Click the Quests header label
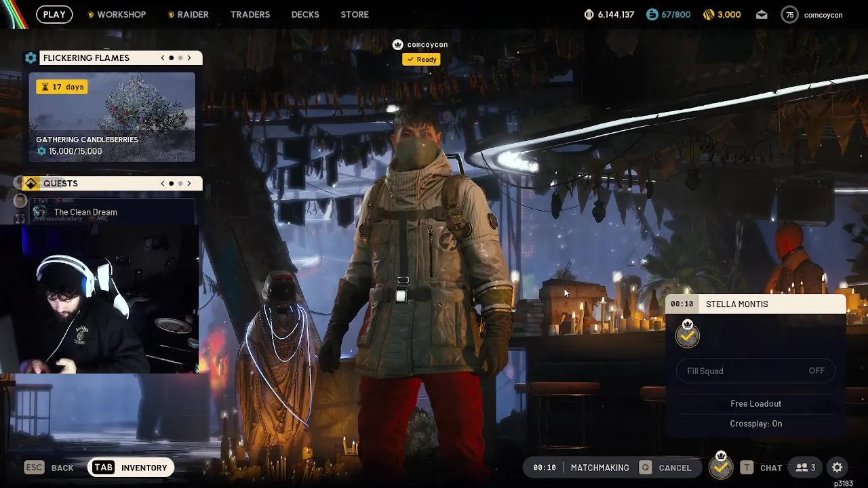This screenshot has width=868, height=488. tap(60, 184)
